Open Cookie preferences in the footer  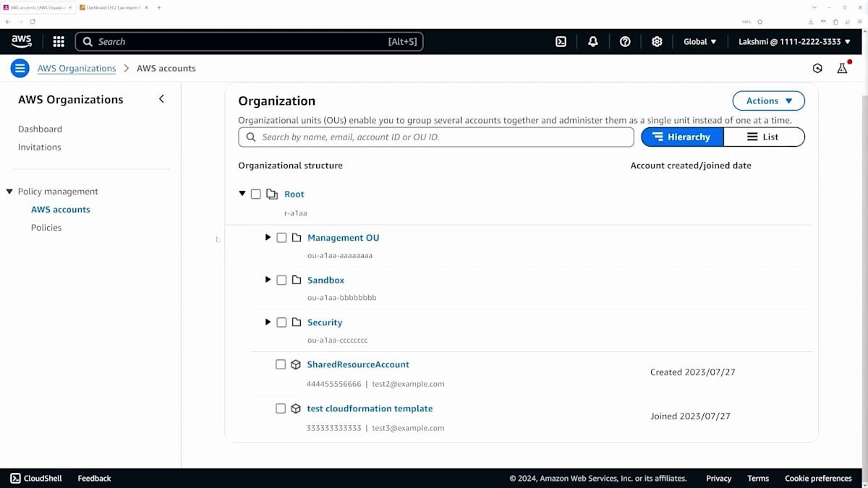818,478
